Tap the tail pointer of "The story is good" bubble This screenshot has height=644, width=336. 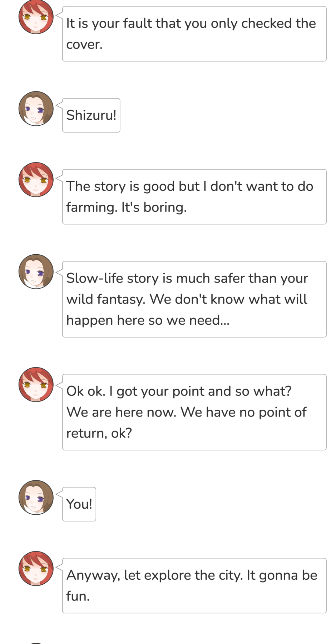(x=59, y=176)
